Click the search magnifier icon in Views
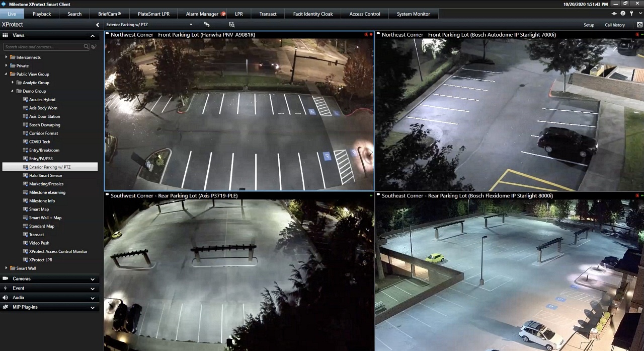The height and width of the screenshot is (351, 644). click(x=86, y=46)
